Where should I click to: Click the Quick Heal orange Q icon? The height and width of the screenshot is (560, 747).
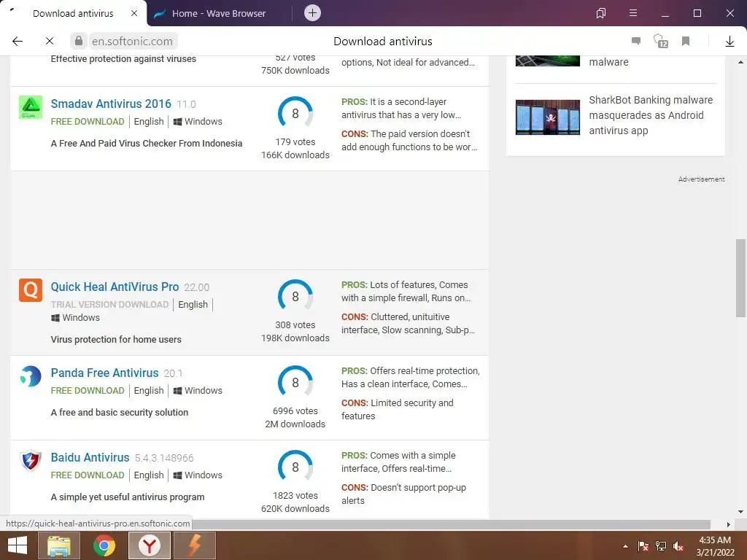31,290
